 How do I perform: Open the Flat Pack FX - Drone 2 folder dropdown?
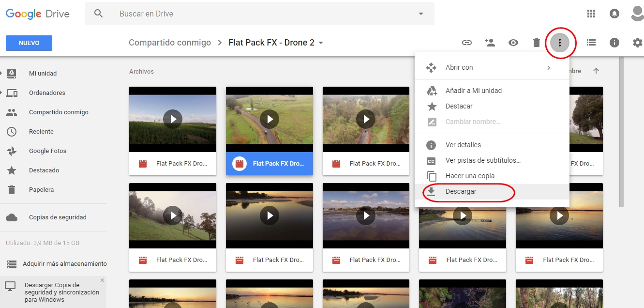coord(321,43)
